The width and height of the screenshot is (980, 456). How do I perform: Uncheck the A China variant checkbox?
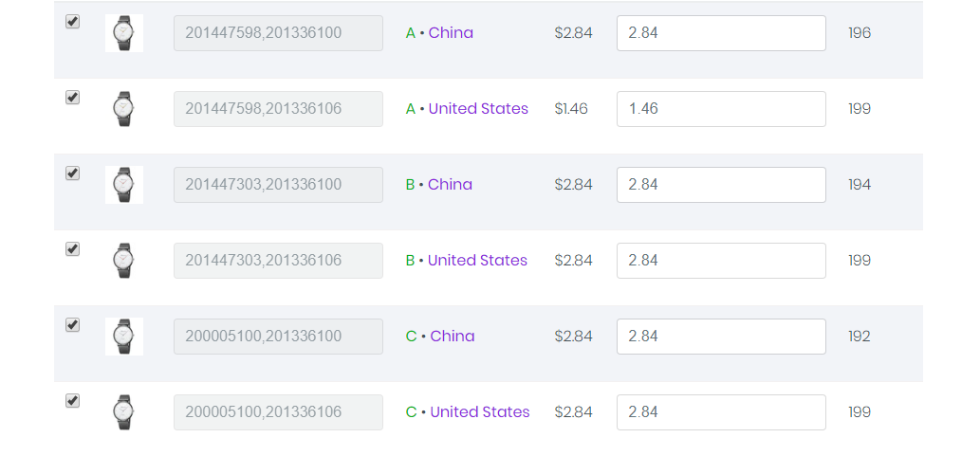coord(72,22)
